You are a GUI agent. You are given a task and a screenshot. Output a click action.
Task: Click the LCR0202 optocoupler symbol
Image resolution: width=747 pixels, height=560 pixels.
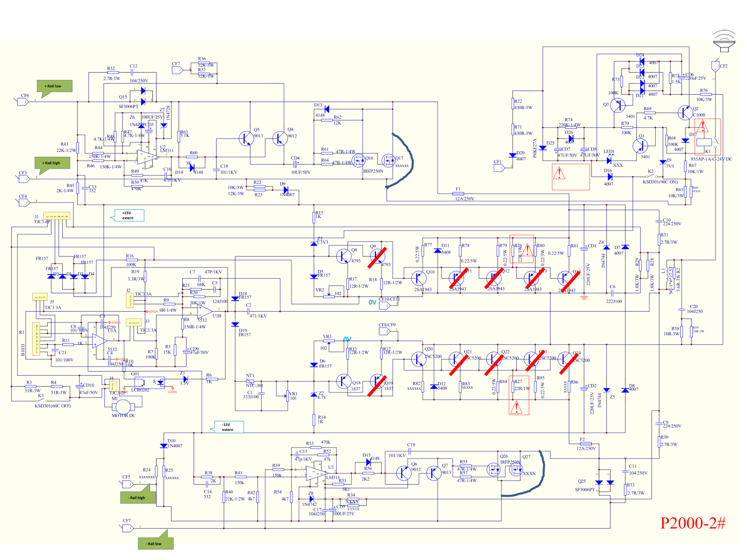pyautogui.click(x=149, y=382)
